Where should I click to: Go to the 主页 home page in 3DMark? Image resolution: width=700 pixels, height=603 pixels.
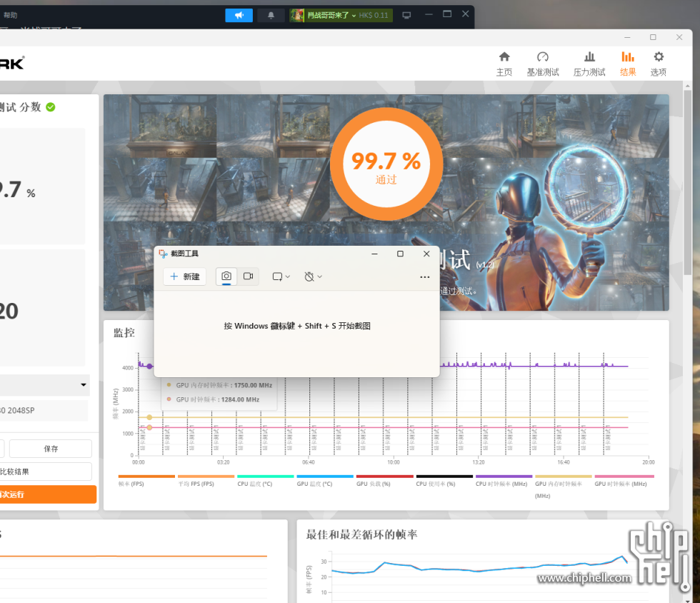(x=504, y=64)
